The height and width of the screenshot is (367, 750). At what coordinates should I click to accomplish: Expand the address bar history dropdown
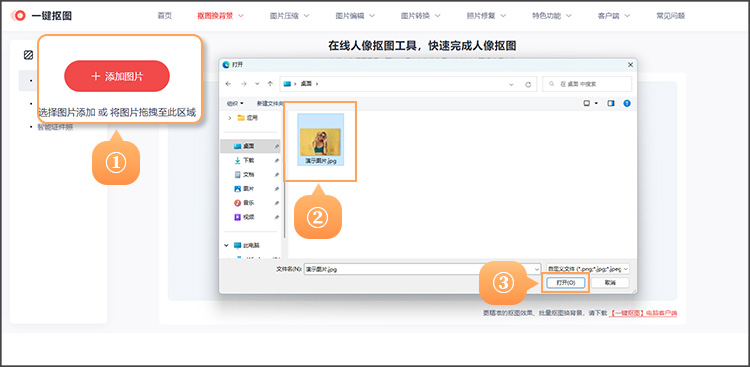(512, 84)
